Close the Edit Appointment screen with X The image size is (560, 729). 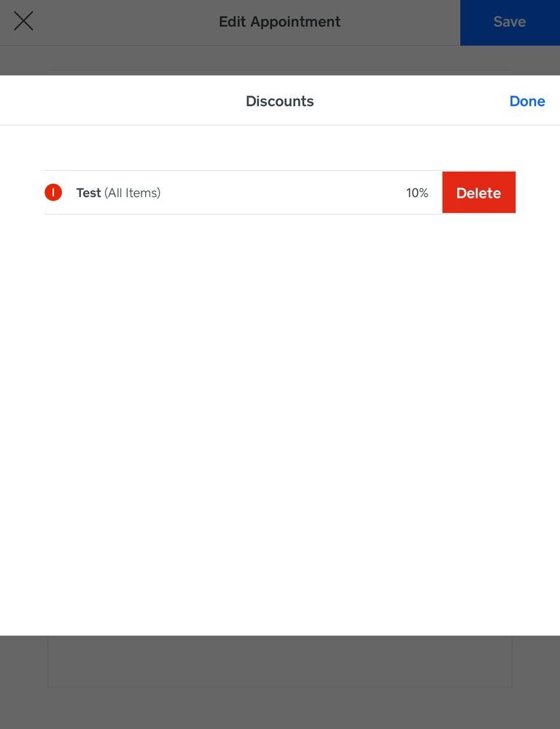click(23, 21)
